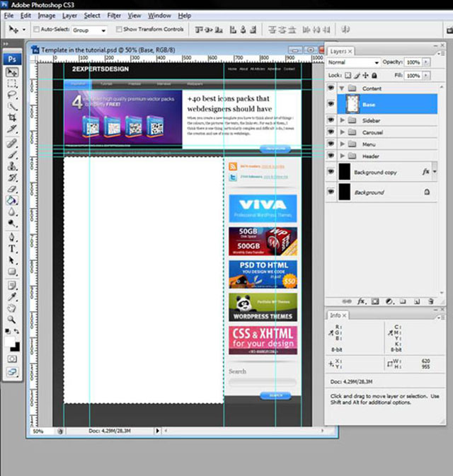This screenshot has height=476, width=453.
Task: Switch to the Info panel tab
Action: pos(338,315)
